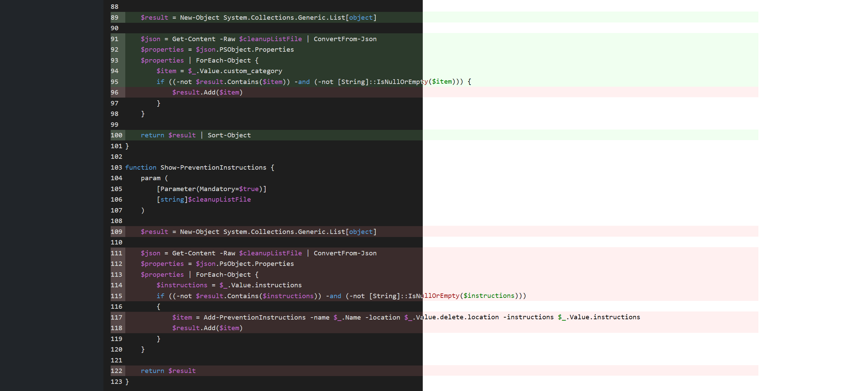
Task: Click ConvertFrom-Json on line 111
Action: (345, 253)
